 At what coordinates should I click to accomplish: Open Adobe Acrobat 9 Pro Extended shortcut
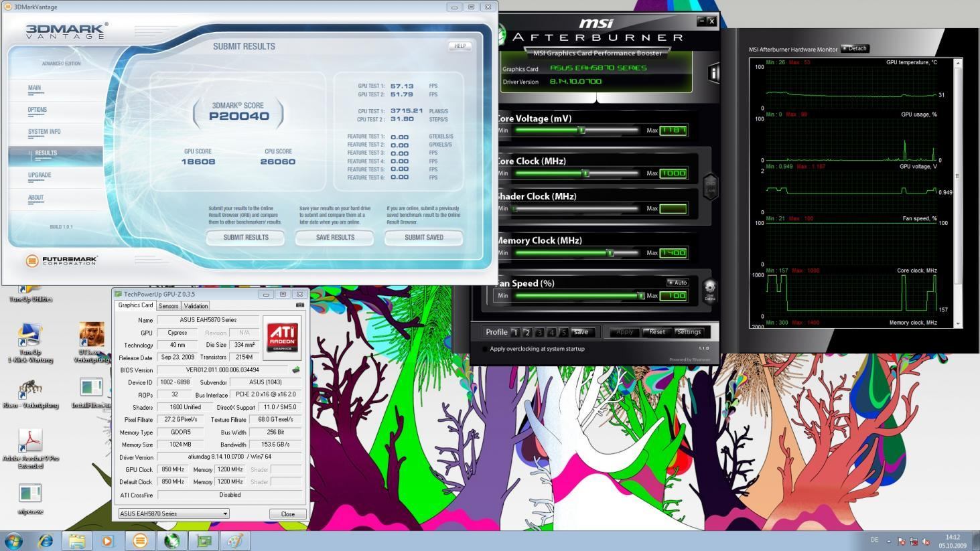(x=30, y=449)
